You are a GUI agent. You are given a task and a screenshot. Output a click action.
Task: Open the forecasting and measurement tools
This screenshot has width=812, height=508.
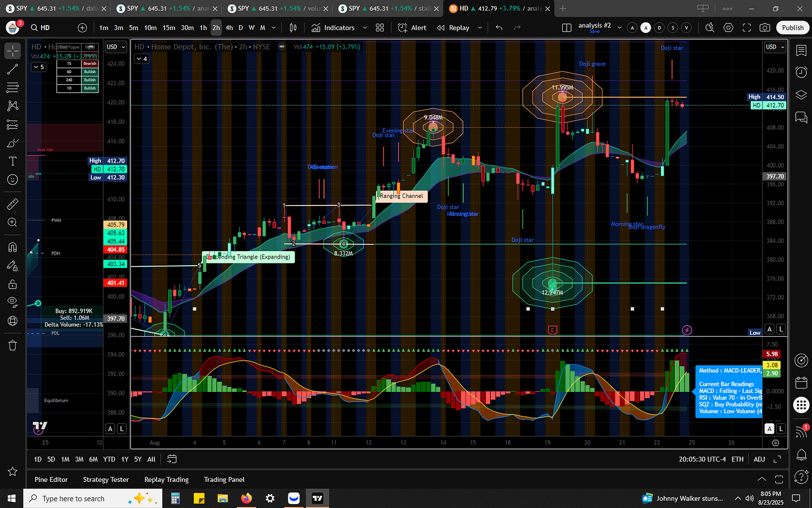(x=12, y=124)
